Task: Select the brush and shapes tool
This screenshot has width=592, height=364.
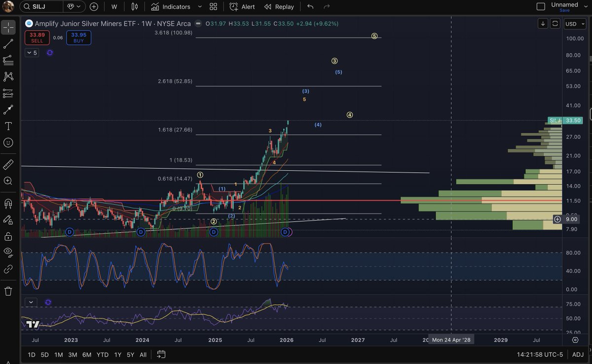Action: [8, 109]
